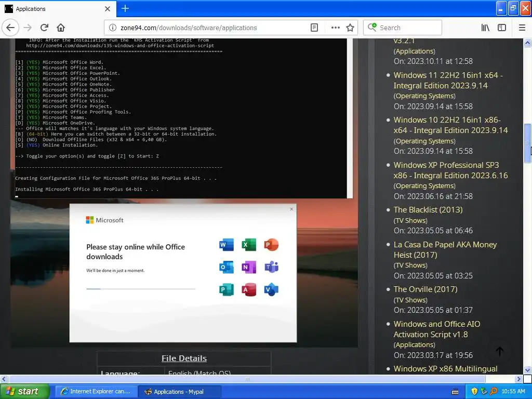Screen dimensions: 532x399
Task: Open a new tab
Action: [125, 8]
